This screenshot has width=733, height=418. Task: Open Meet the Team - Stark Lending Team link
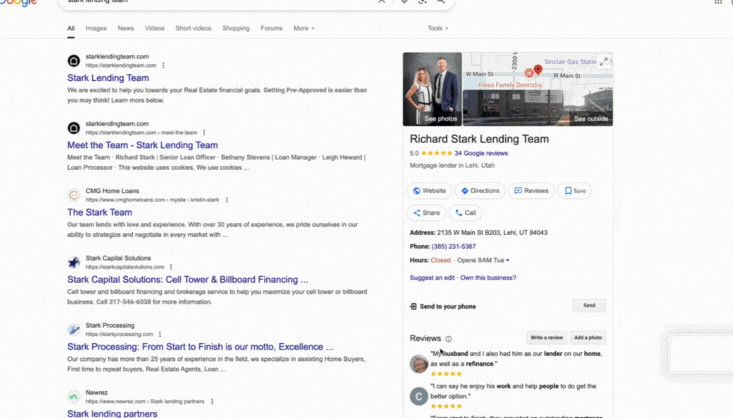tap(143, 145)
